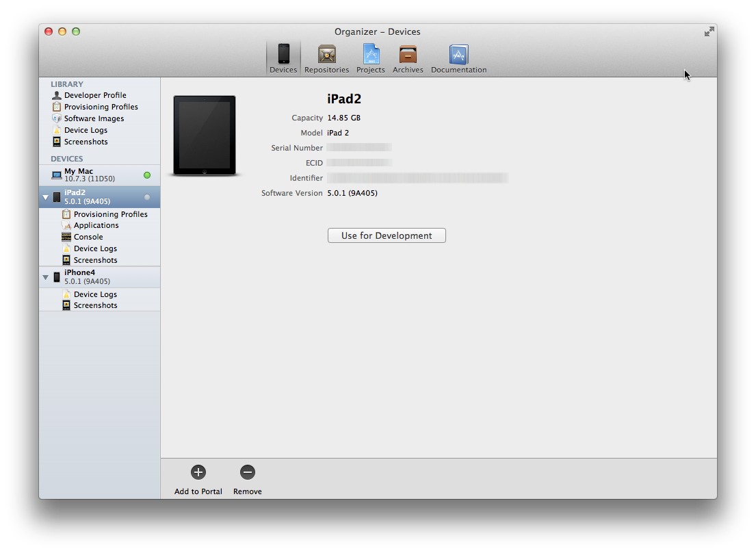Click the green status dot beside My Mac

click(146, 175)
